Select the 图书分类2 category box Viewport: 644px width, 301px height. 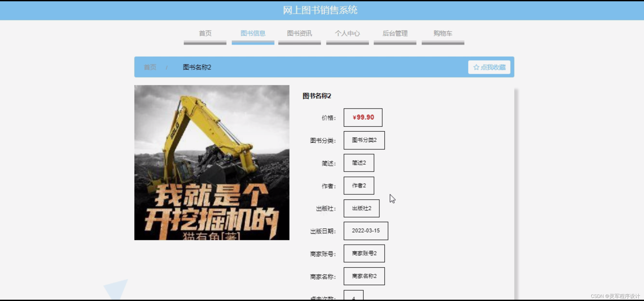(x=364, y=140)
